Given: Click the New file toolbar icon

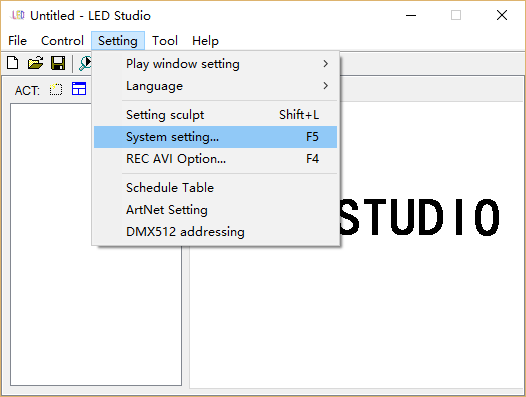Looking at the screenshot, I should click(13, 63).
